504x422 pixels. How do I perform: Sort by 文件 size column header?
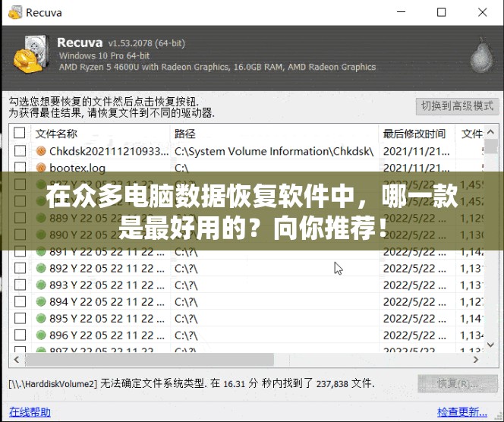470,134
